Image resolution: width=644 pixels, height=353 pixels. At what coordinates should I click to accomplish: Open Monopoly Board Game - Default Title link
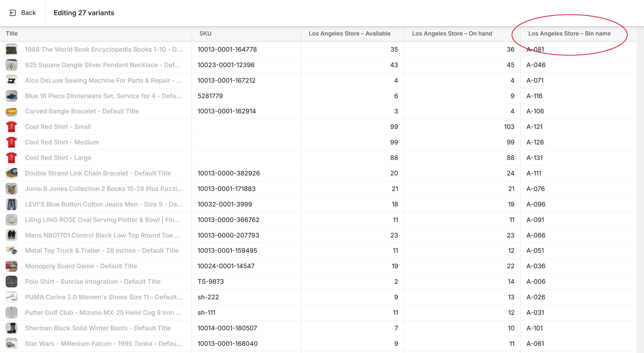coord(81,266)
